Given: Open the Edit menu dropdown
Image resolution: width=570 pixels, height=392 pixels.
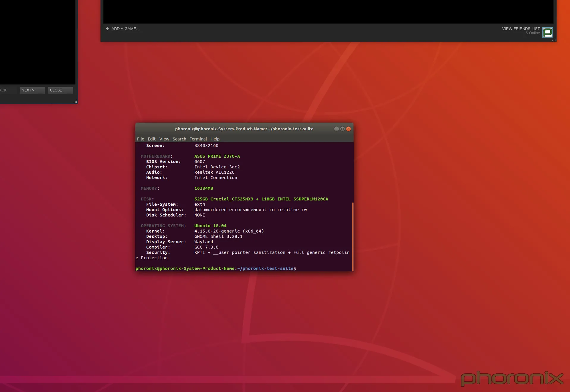Looking at the screenshot, I should pos(152,139).
